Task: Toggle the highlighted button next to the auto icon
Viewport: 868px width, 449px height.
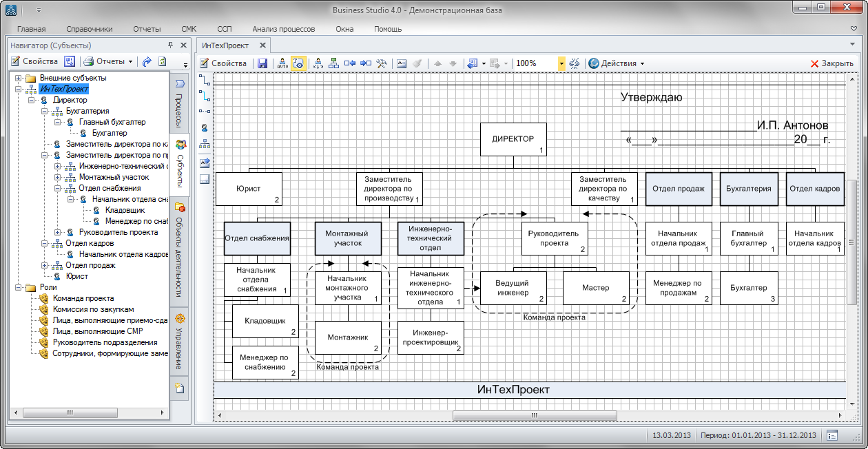Action: coord(298,63)
